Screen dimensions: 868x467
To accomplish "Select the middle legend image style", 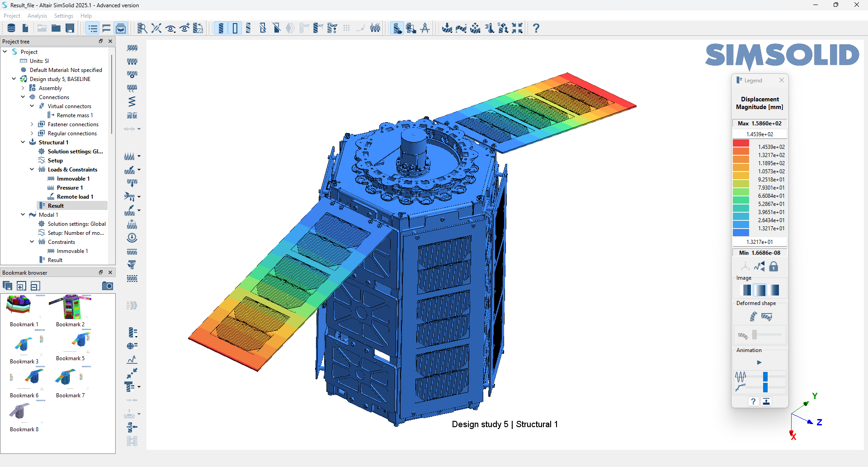I will 760,290.
